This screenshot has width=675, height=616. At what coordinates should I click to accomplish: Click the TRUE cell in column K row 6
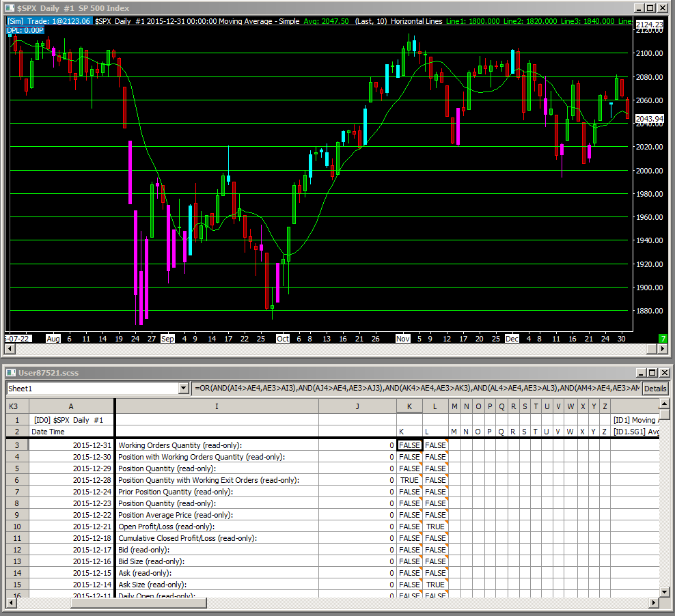tap(409, 480)
